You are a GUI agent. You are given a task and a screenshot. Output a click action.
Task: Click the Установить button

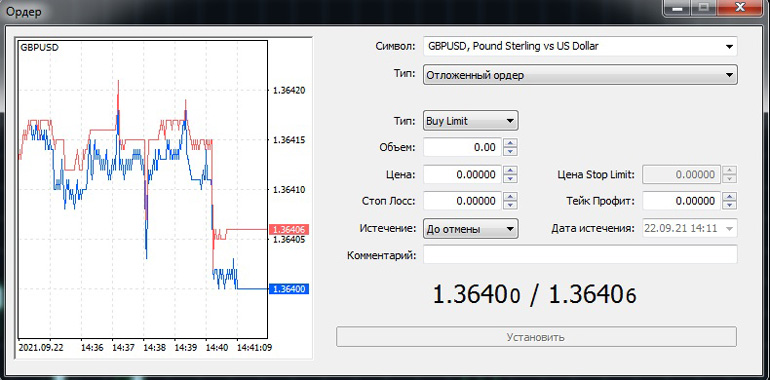(536, 337)
